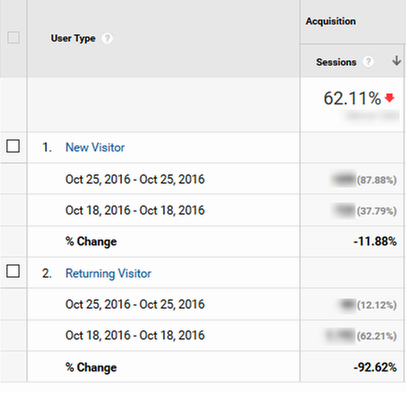Viewport: 406px width, 393px height.
Task: Click the User Type help question mark icon
Action: click(107, 38)
